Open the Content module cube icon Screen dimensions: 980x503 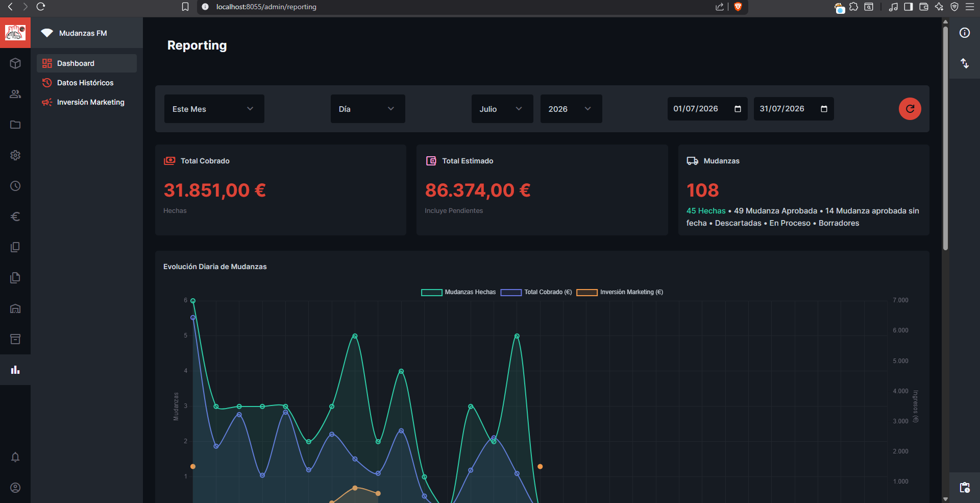tap(15, 63)
